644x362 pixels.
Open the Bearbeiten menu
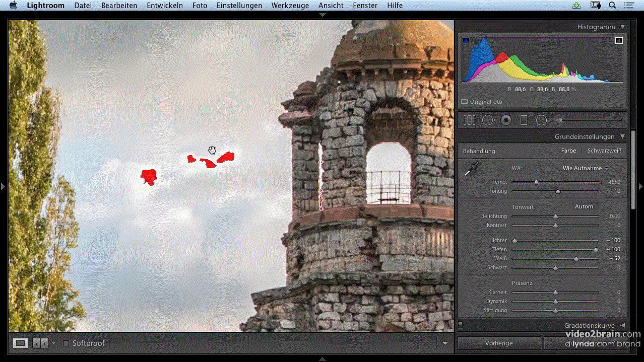point(119,6)
